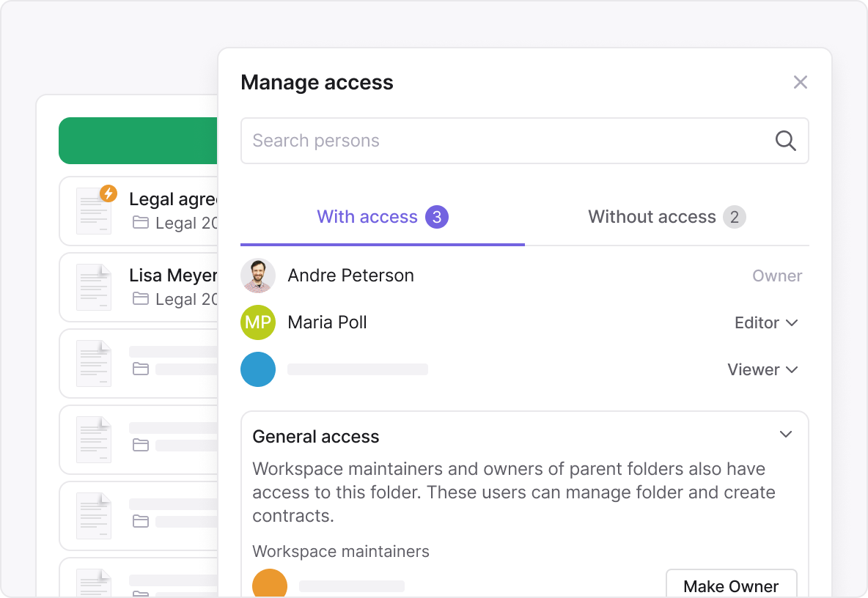The image size is (868, 598).
Task: Open the Viewer role dropdown
Action: tap(762, 369)
